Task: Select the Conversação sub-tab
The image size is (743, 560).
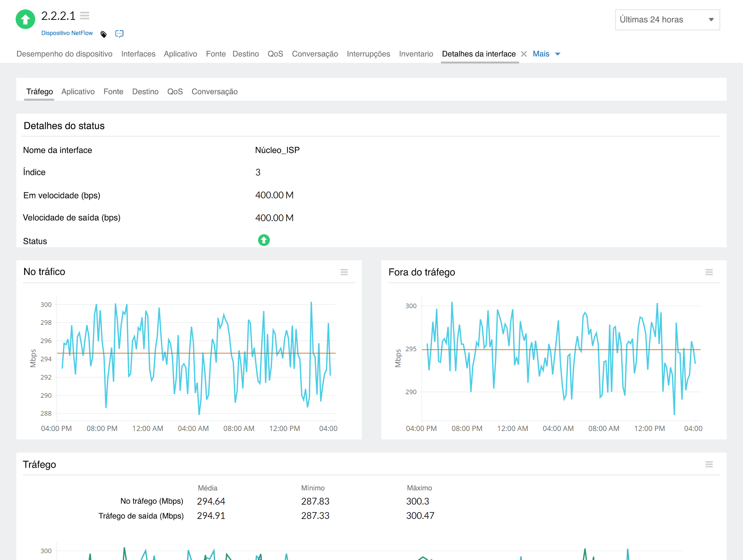Action: pyautogui.click(x=215, y=91)
